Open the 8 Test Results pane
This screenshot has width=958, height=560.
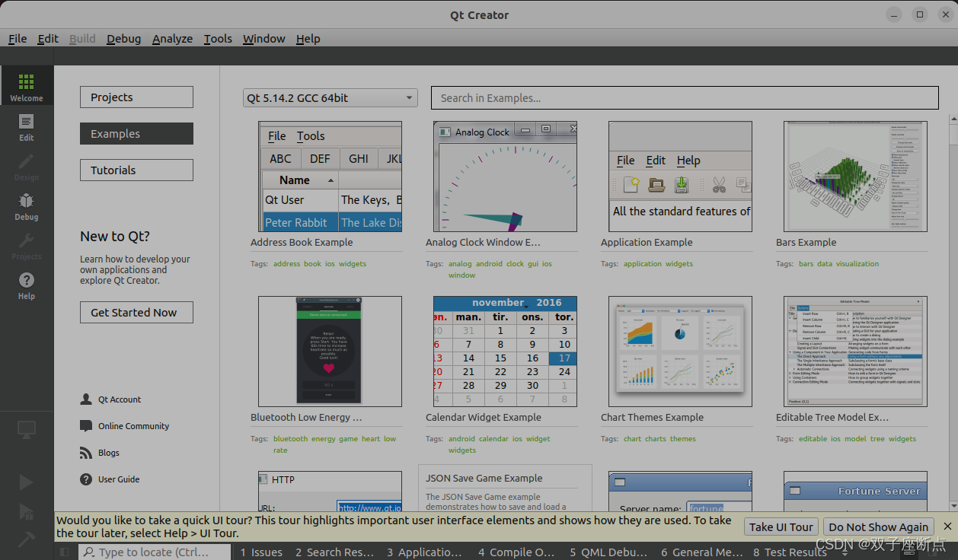tap(790, 552)
